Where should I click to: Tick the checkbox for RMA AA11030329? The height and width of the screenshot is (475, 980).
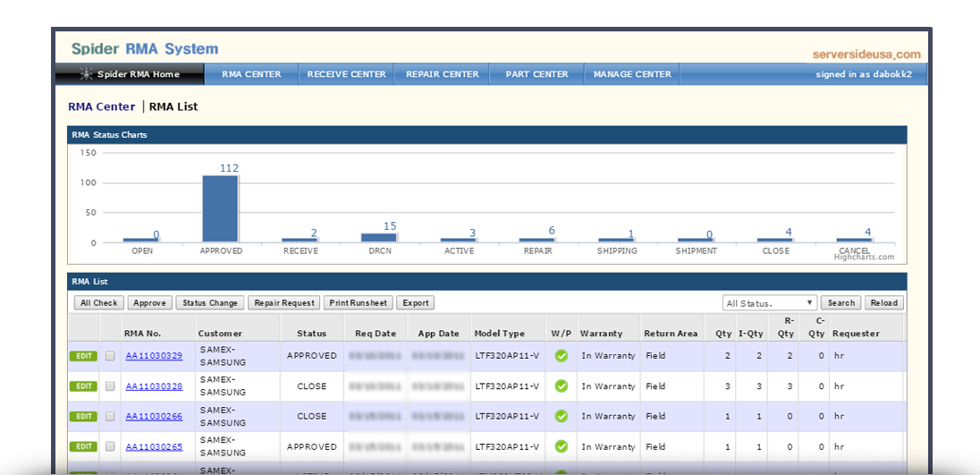[110, 356]
